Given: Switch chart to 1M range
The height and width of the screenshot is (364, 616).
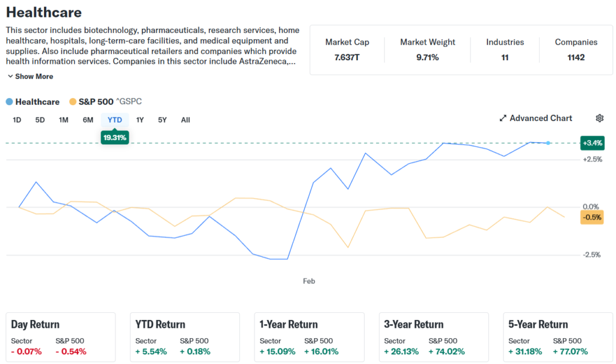Looking at the screenshot, I should click(x=63, y=120).
